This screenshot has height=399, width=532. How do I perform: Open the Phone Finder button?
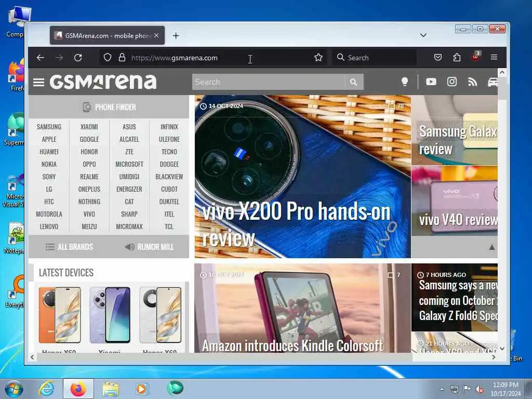tap(109, 107)
